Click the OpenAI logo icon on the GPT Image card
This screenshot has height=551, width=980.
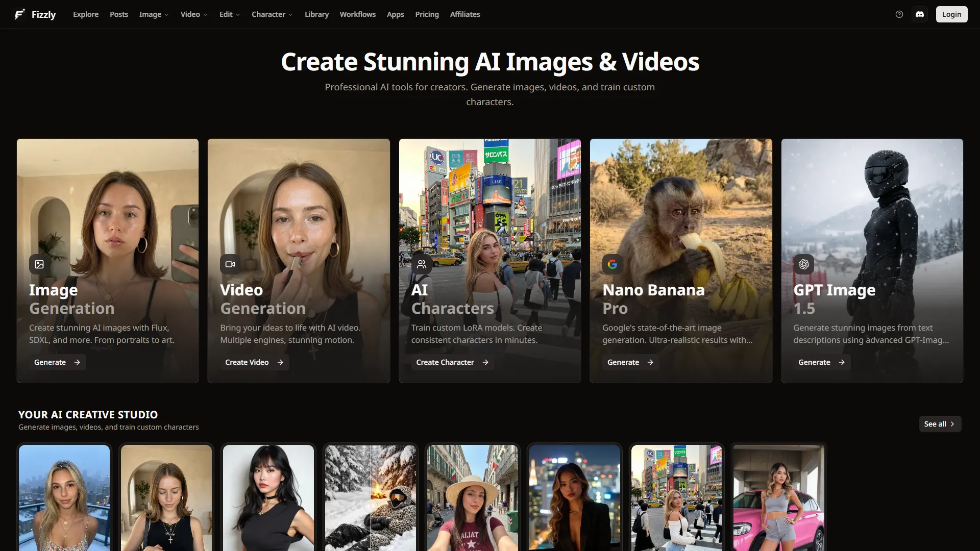[804, 264]
